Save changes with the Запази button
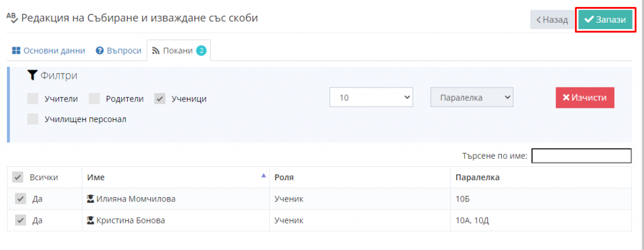 point(606,20)
